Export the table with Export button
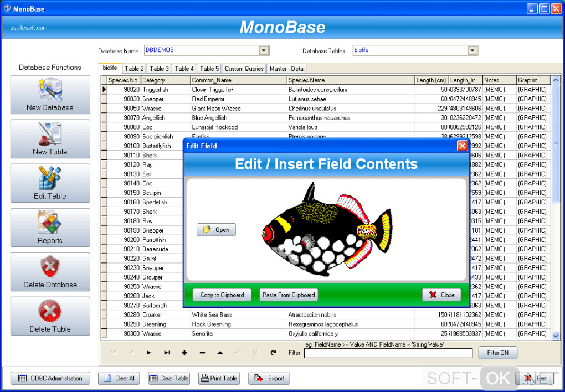Viewport: 565px width, 392px height. (x=269, y=378)
